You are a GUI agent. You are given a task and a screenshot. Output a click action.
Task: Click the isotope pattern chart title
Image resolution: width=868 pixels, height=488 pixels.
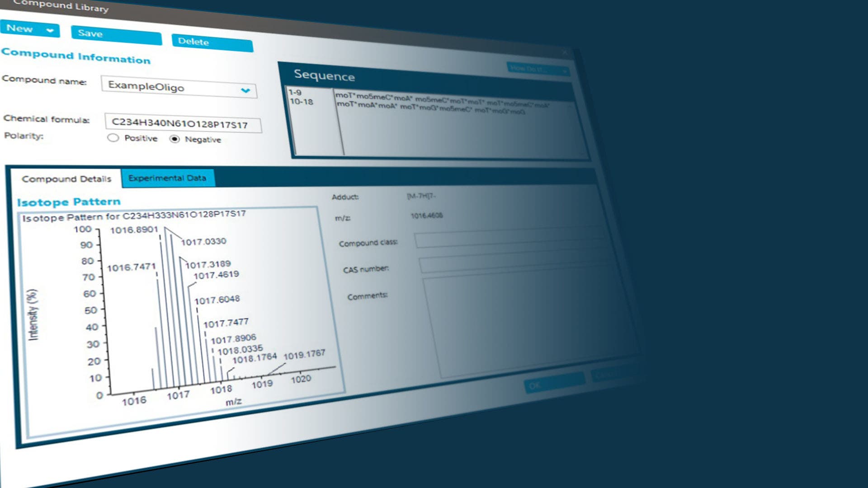click(134, 216)
